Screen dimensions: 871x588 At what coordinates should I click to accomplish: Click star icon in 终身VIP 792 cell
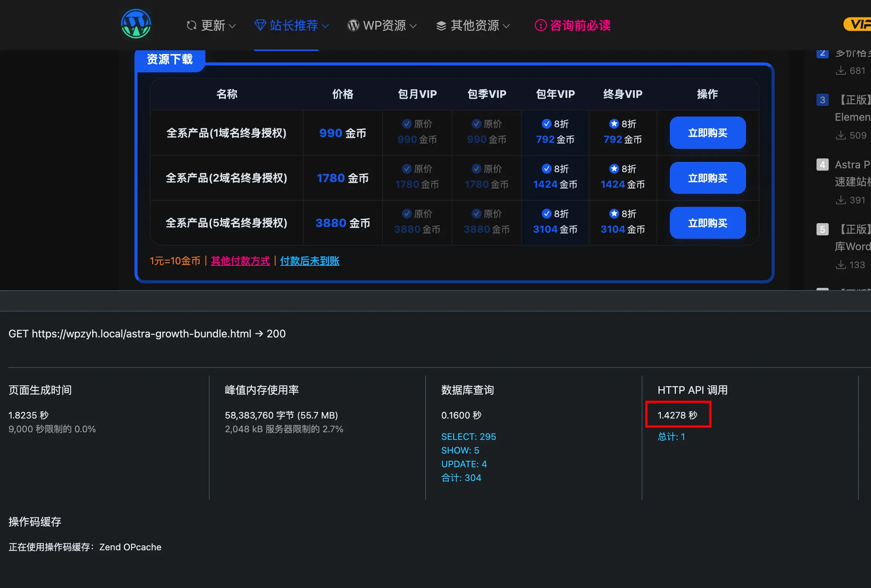pyautogui.click(x=614, y=124)
